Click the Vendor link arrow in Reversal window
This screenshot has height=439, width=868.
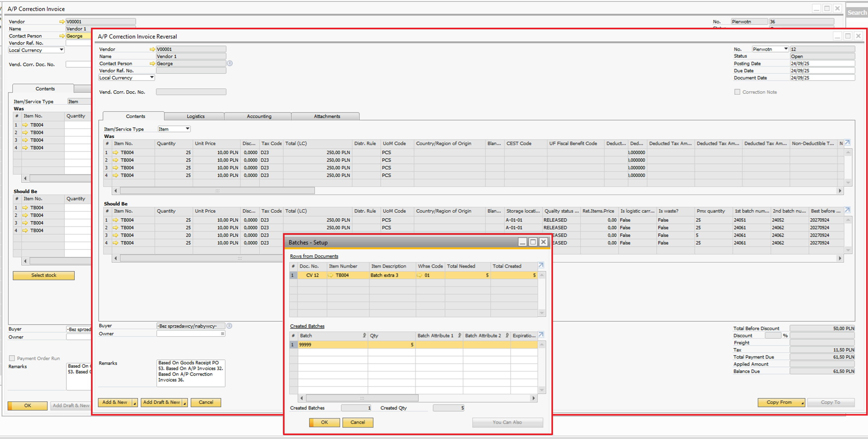point(152,49)
